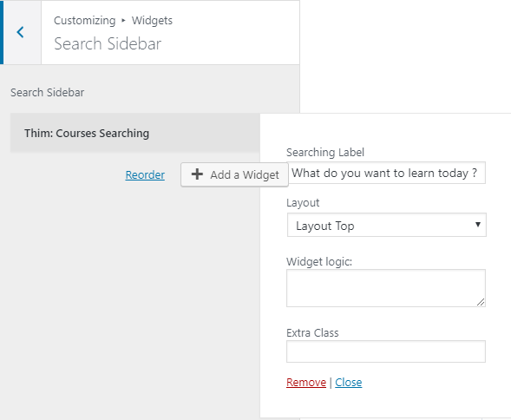This screenshot has width=511, height=420.
Task: Click the Widgets breadcrumb text
Action: (x=152, y=21)
